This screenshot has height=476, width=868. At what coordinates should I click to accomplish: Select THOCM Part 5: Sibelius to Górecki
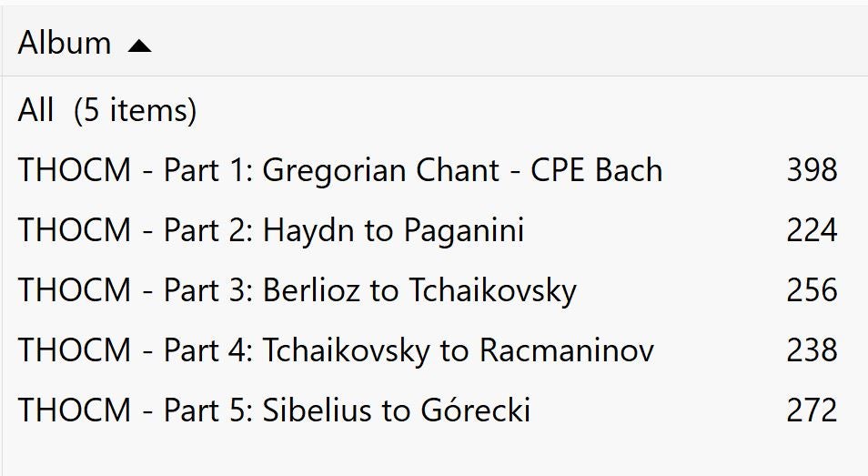coord(273,410)
